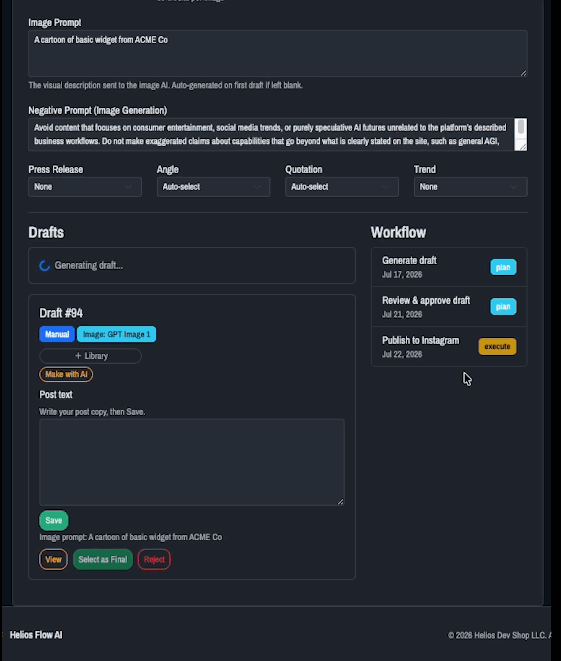
Task: Click the Workflow section heading
Action: [398, 232]
